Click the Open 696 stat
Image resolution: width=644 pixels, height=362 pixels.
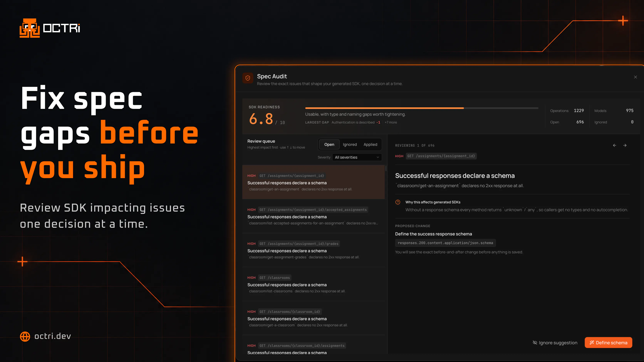click(x=567, y=122)
